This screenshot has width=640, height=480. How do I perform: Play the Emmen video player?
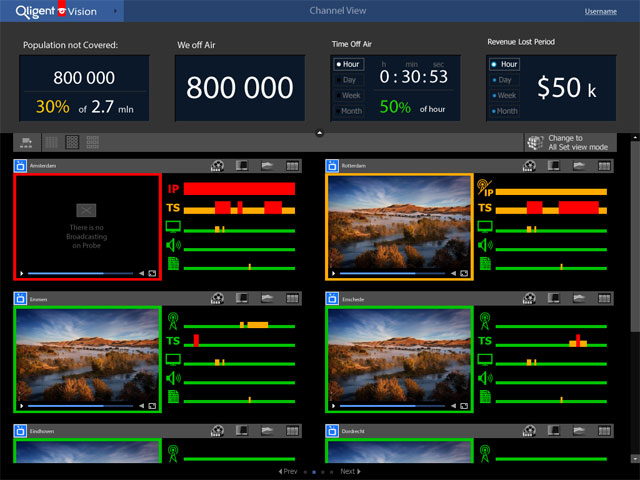tap(22, 406)
